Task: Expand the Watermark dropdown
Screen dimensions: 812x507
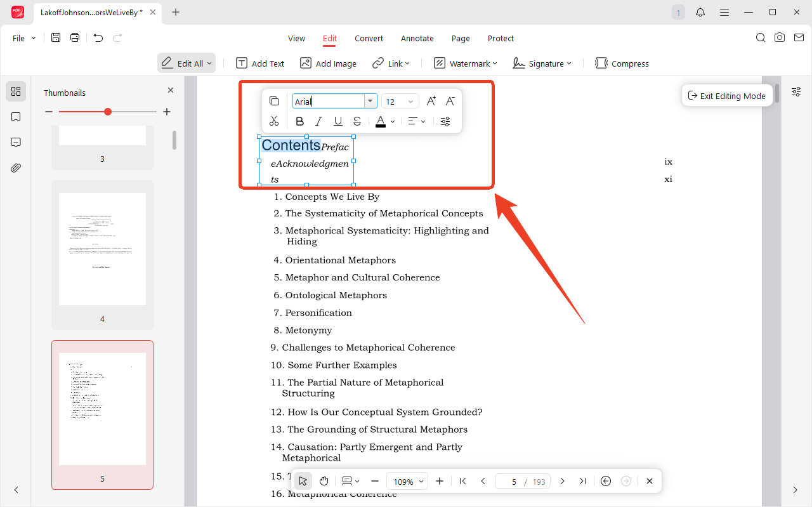Action: [x=495, y=63]
